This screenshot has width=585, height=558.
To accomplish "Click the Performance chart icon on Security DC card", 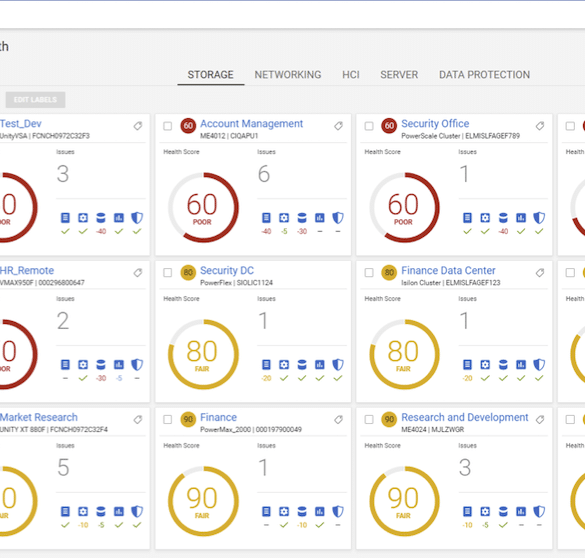I will pos(320,364).
